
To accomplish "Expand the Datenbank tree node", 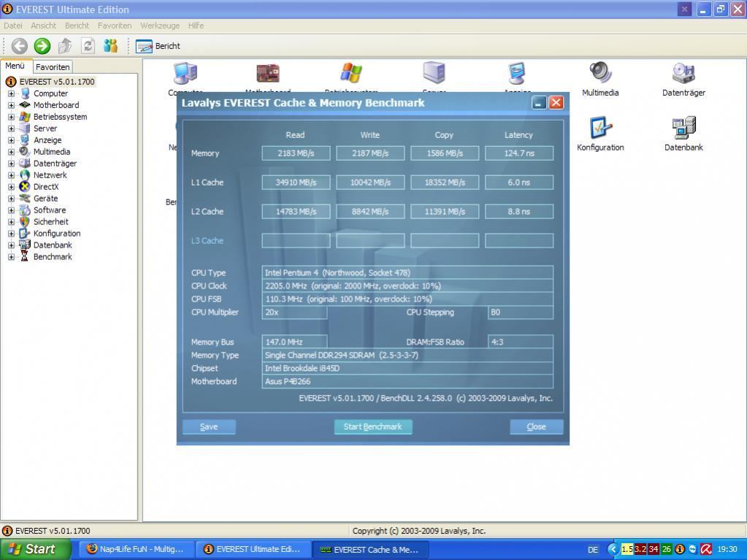I will pyautogui.click(x=11, y=245).
